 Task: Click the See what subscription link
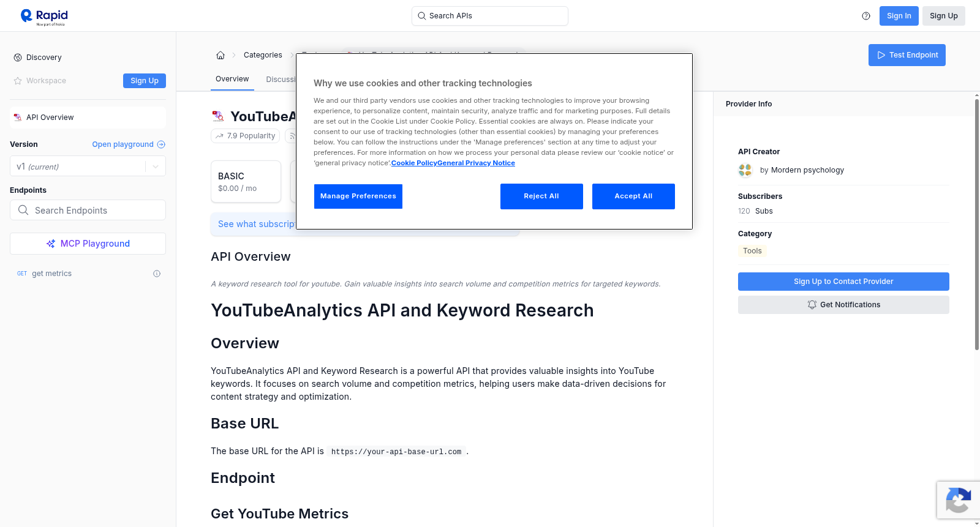click(x=257, y=224)
